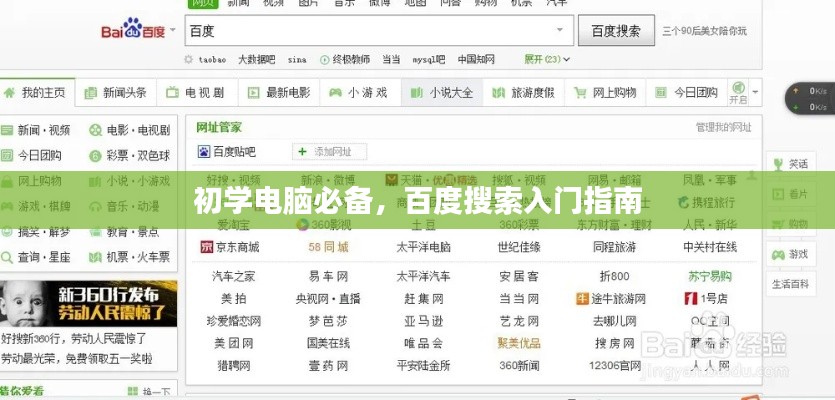Screen dimensions: 835x400
Task: Expand the 展开 (23) quick links
Action: click(x=546, y=59)
